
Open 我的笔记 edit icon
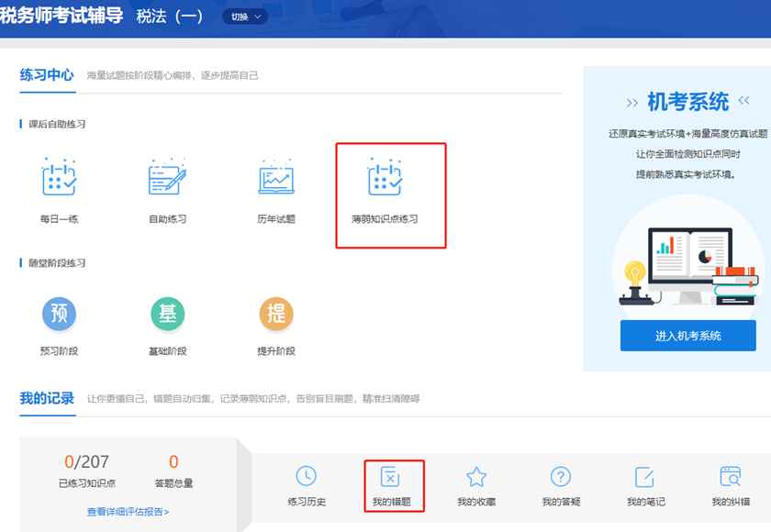[x=645, y=476]
